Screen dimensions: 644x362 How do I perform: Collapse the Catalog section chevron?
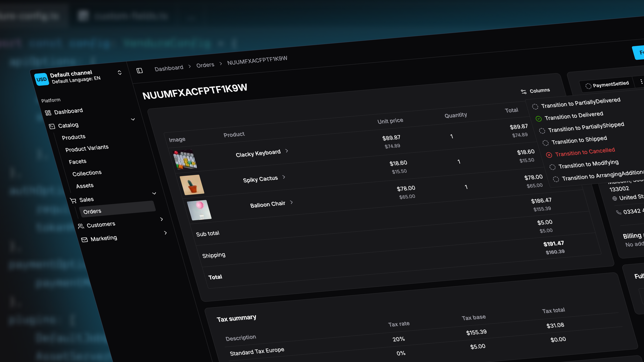coord(133,119)
